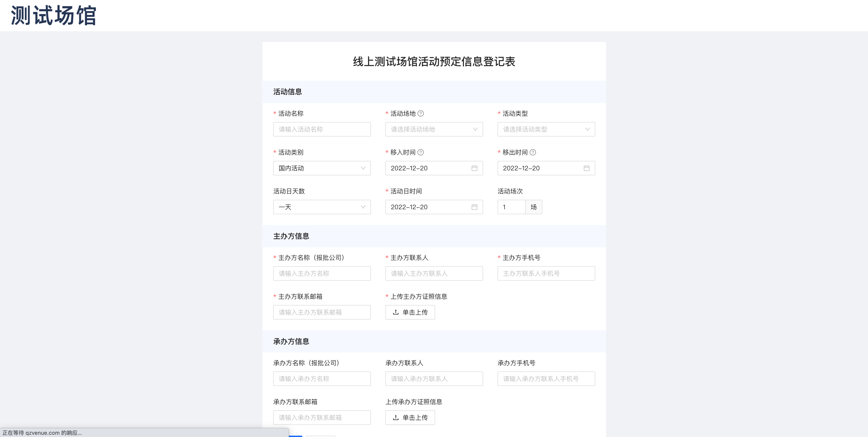Focus 承办方联系邮箱 input field

pos(322,418)
